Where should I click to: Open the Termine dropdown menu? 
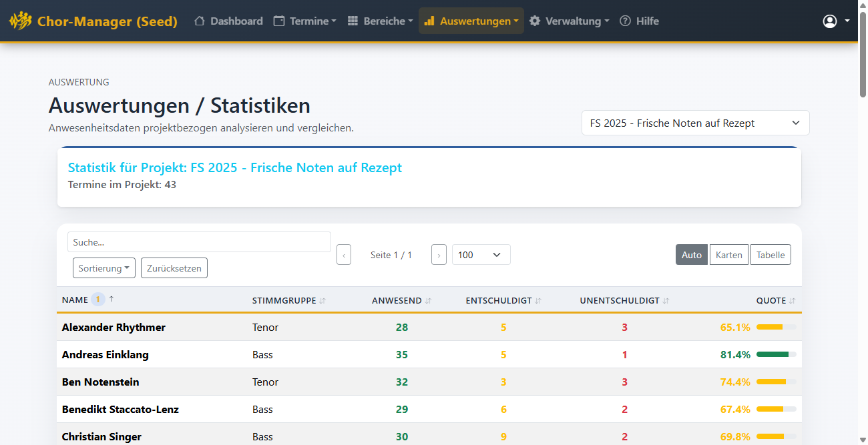305,21
